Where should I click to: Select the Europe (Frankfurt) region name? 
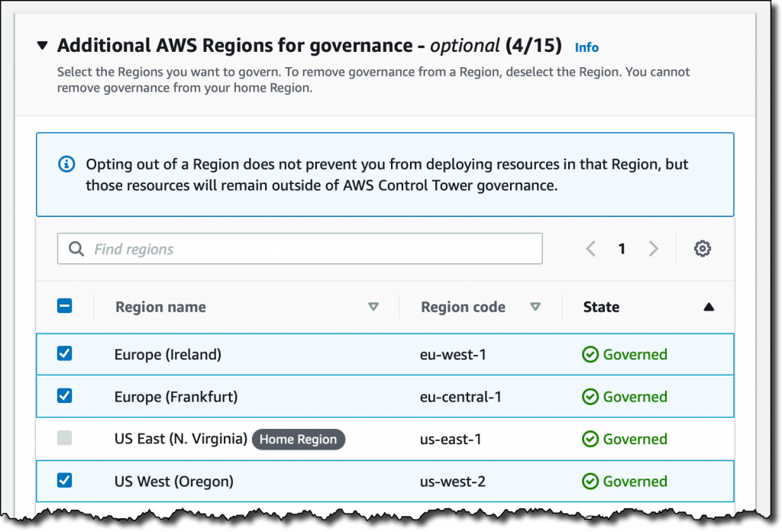point(176,397)
